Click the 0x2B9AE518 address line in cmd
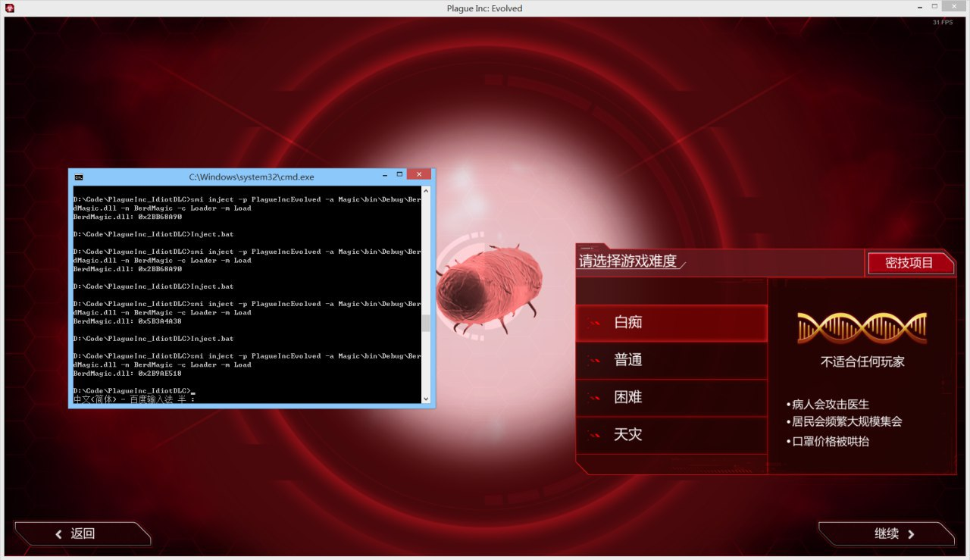The height and width of the screenshot is (560, 970). (x=127, y=374)
